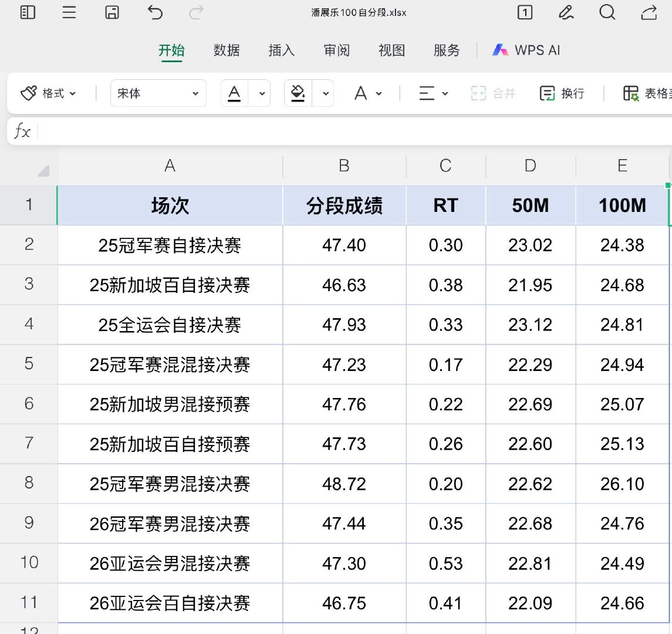Viewport: 672px width, 634px height.
Task: Click the 合并 merge button label
Action: [x=504, y=93]
